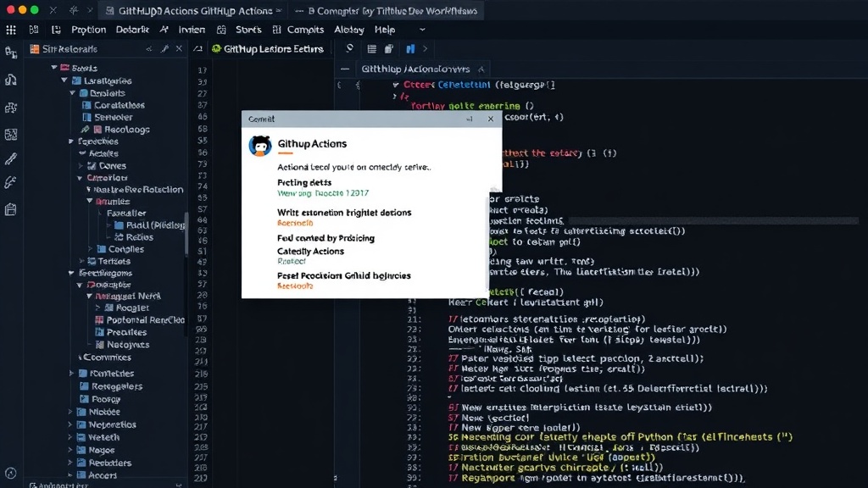Collapse the Brumles node
The height and width of the screenshot is (488, 868).
pyautogui.click(x=90, y=202)
